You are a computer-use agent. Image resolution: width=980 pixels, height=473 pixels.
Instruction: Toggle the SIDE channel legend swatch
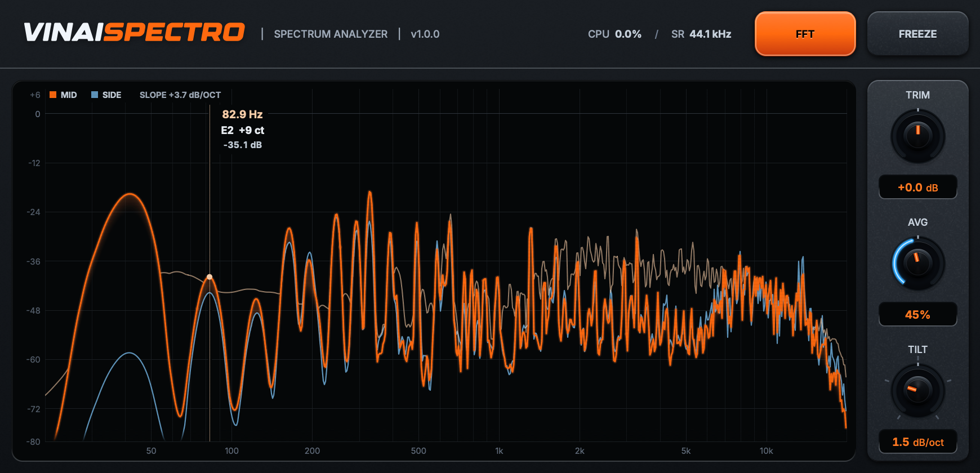[x=95, y=95]
